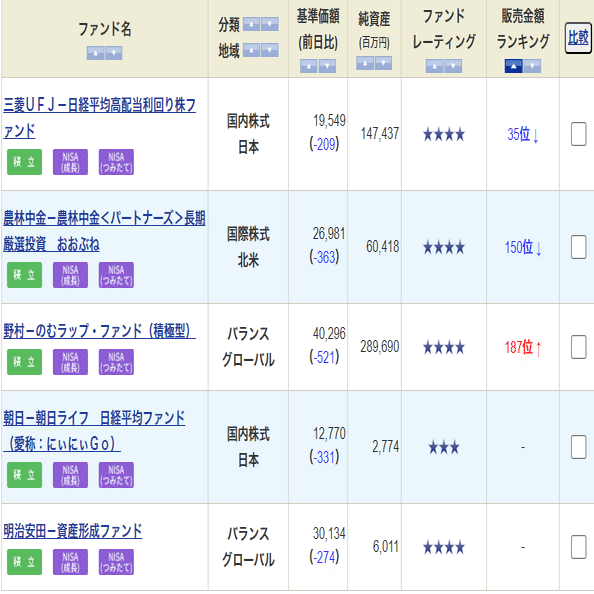
Task: Check compare box for 明治安田 資産形成ファンド
Action: 578,547
